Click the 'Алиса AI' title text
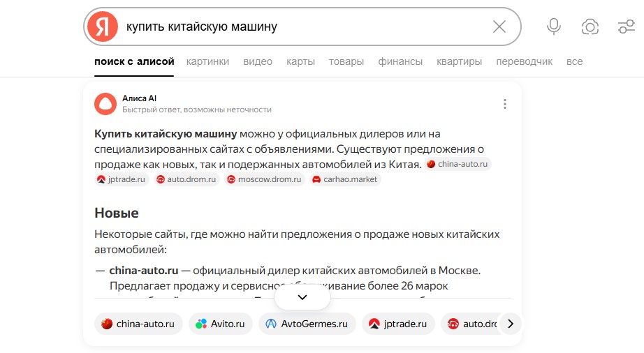644x353 pixels. tap(139, 98)
